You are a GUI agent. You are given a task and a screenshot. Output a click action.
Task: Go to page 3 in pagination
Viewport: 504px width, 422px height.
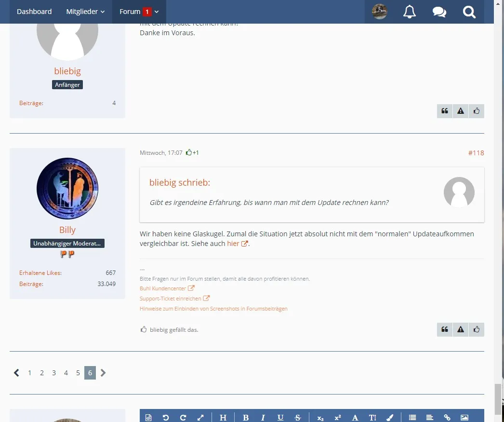click(x=54, y=373)
